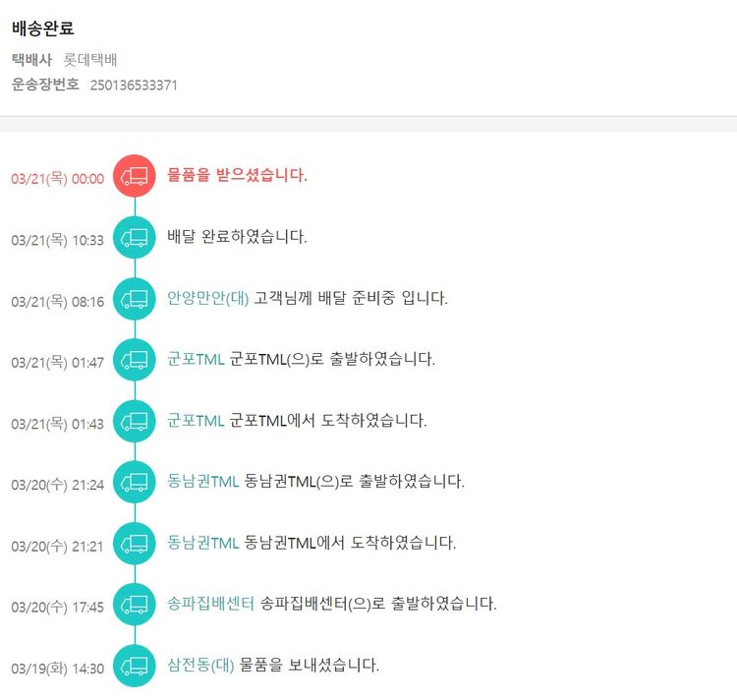The height and width of the screenshot is (700, 737).
Task: Click truck icon for 송파집배센터 departure step
Action: click(x=135, y=604)
